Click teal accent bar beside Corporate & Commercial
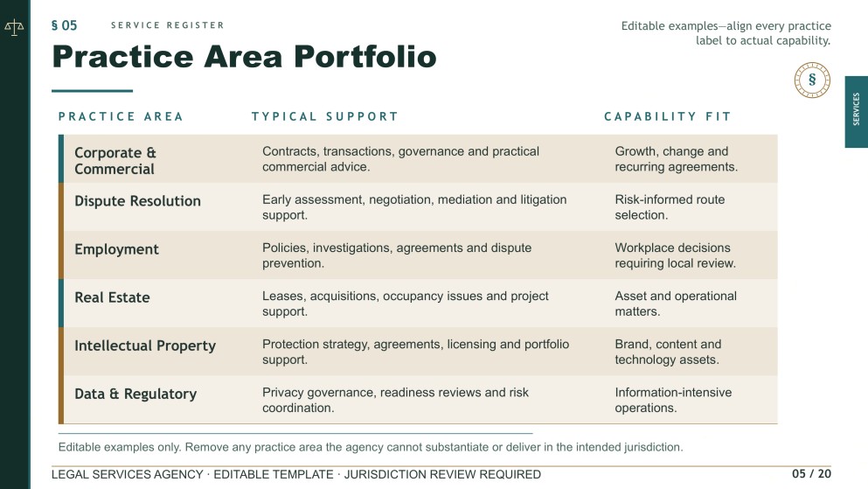The image size is (868, 489). coord(61,158)
